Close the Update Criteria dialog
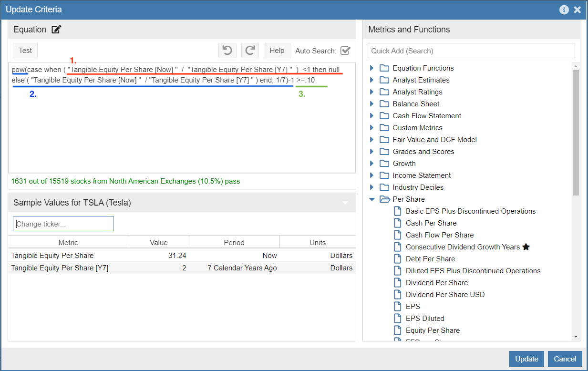Image resolution: width=588 pixels, height=371 pixels. pyautogui.click(x=577, y=10)
